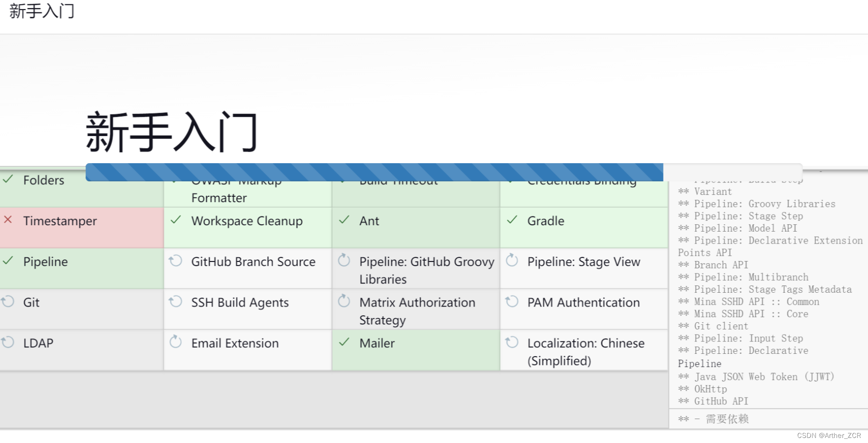Image resolution: width=868 pixels, height=443 pixels.
Task: Toggle the checkmark beside Mailer
Action: 344,342
